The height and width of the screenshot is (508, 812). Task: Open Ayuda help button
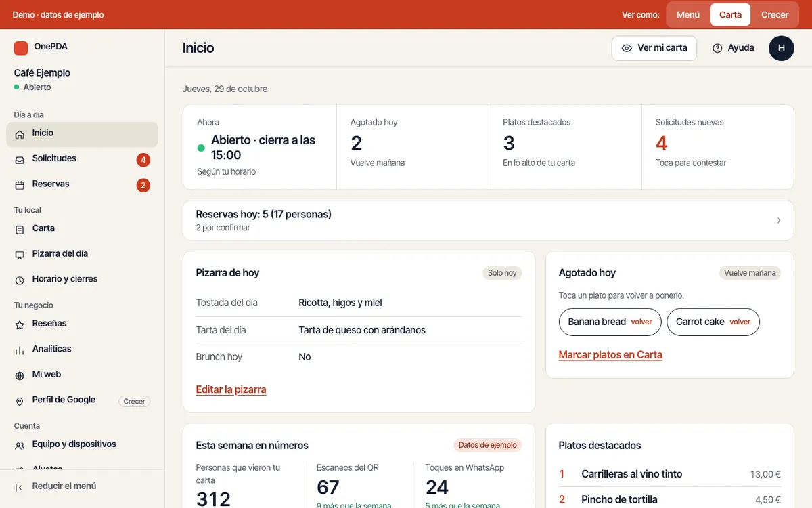(x=733, y=48)
